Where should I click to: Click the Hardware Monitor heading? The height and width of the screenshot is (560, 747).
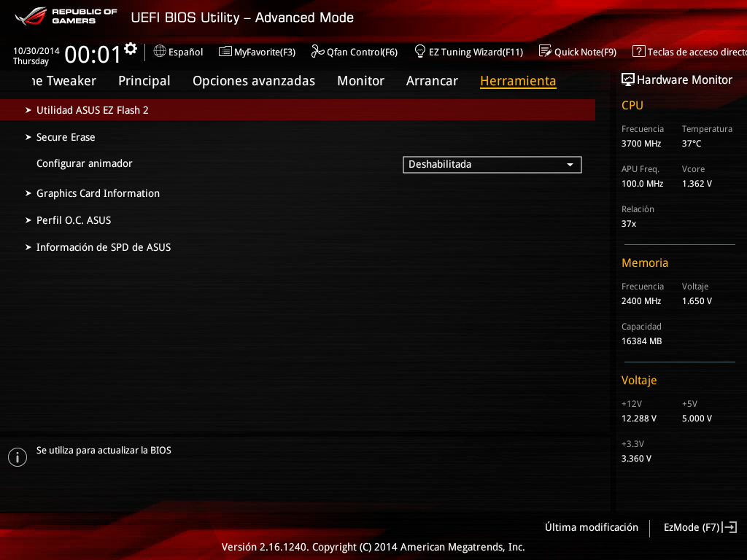click(684, 79)
